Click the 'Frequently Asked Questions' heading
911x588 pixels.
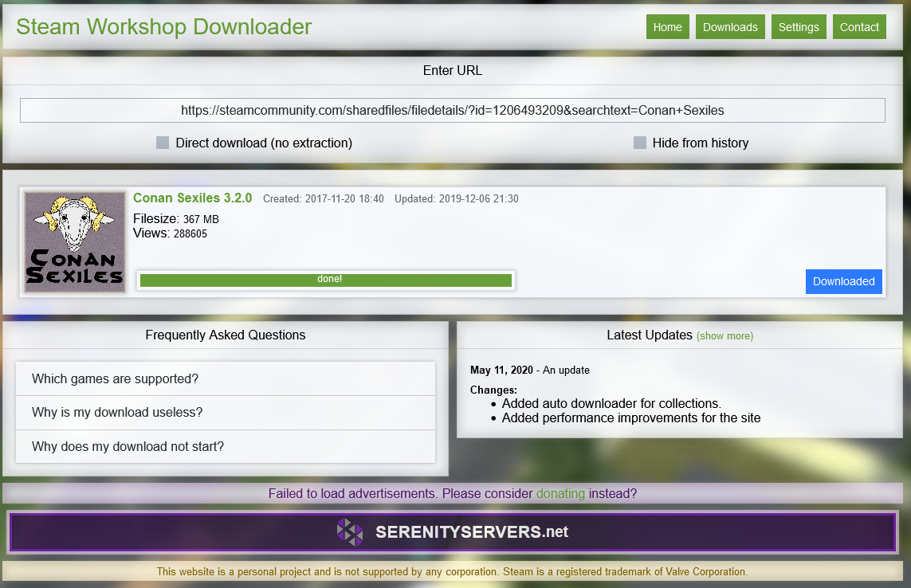tap(226, 335)
